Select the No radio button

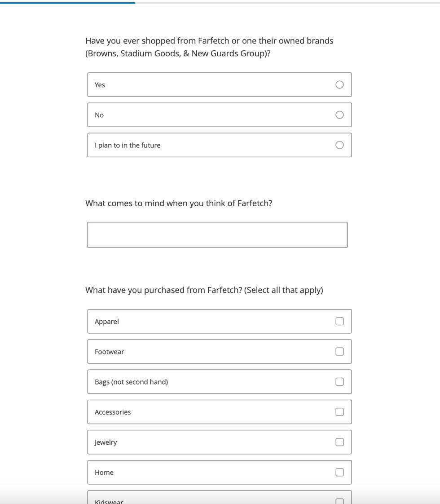pos(339,115)
